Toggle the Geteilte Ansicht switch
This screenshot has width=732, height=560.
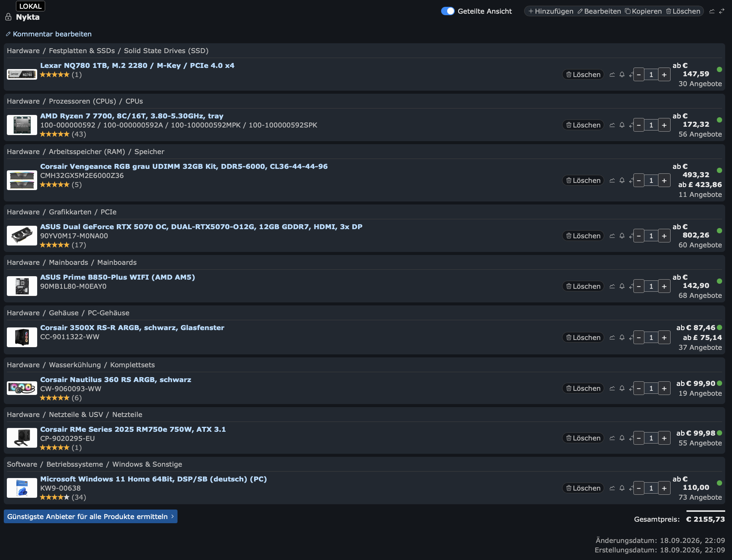(448, 11)
